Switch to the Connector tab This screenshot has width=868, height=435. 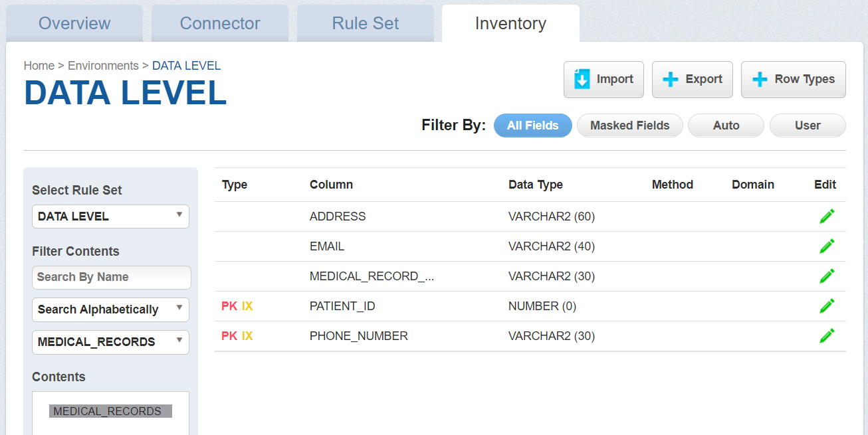click(x=219, y=23)
